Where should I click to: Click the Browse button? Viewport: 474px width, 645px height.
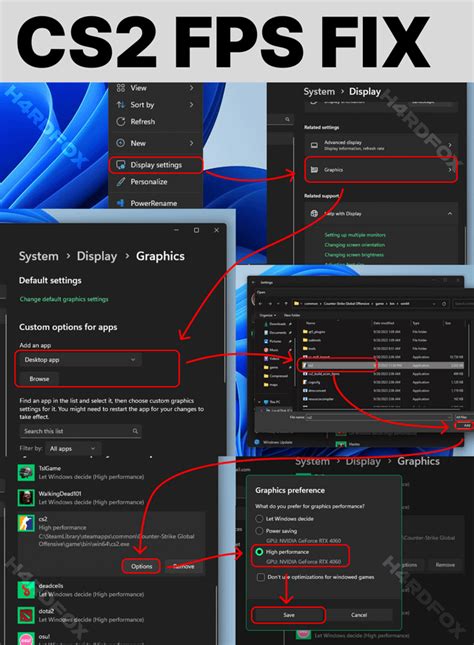coord(40,379)
